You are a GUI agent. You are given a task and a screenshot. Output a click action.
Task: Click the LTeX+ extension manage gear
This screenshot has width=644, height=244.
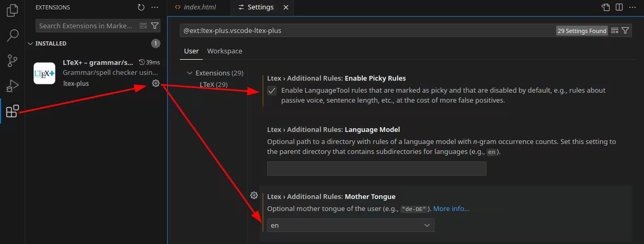(x=155, y=83)
